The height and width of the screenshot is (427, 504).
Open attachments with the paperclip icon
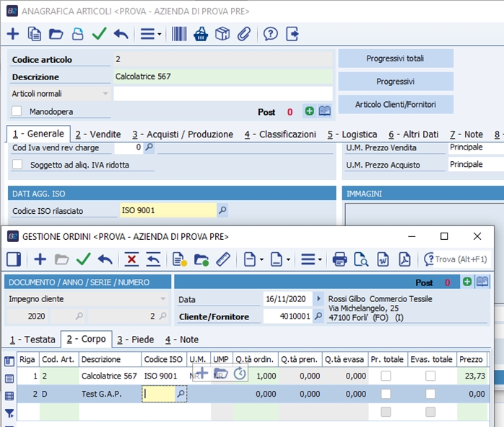[x=243, y=34]
